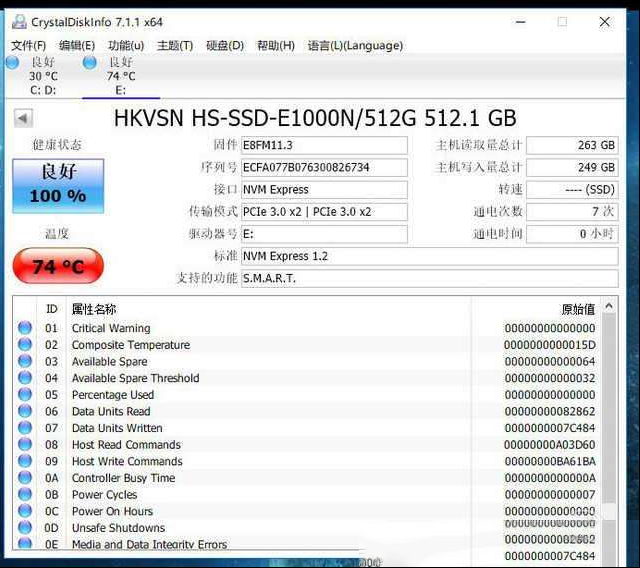Switch to the E: drive tab at 74 °C

(121, 77)
